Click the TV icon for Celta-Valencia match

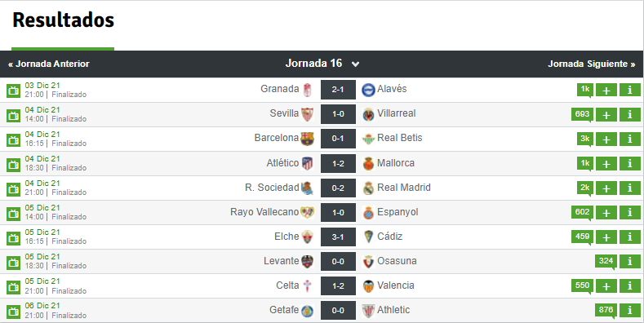(13, 286)
